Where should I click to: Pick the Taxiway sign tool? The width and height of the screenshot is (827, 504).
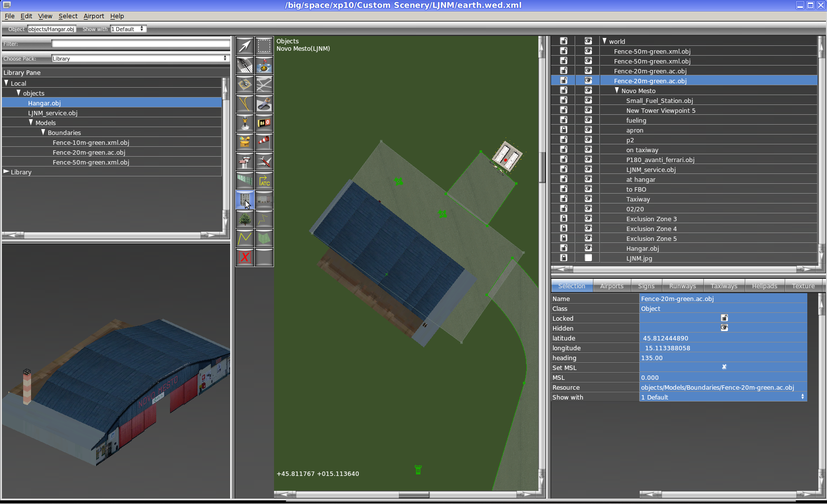(x=264, y=123)
